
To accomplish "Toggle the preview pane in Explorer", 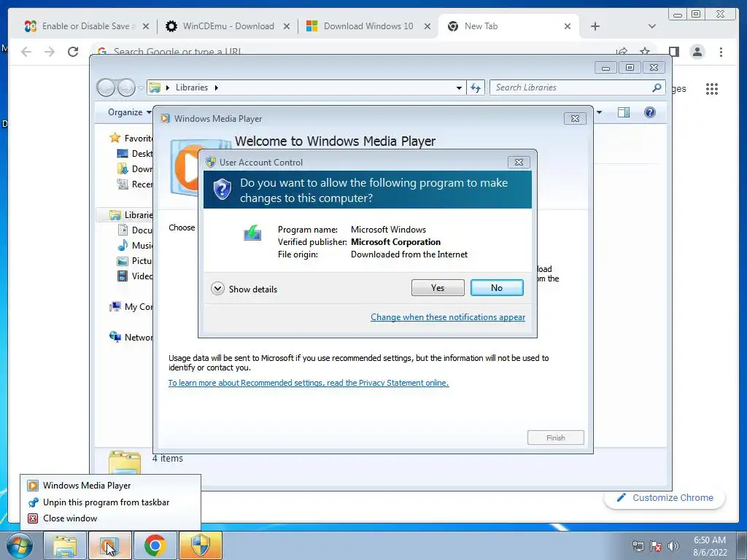I will [623, 112].
